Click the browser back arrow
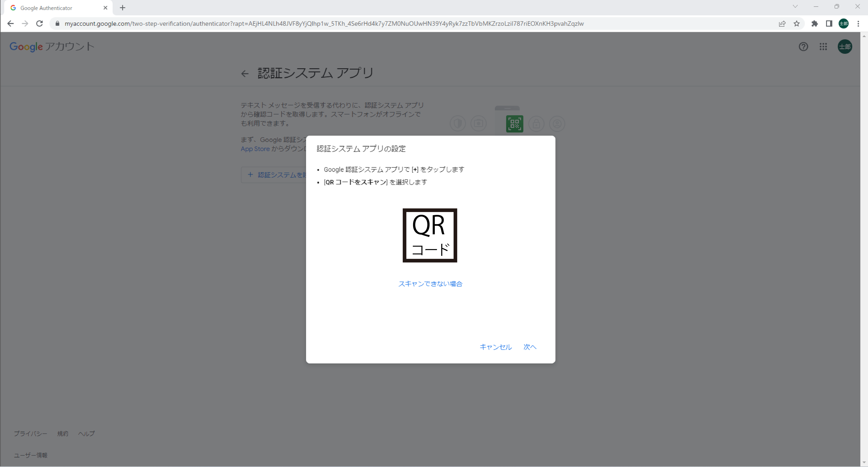Screen dimensions: 868x467 click(10, 24)
